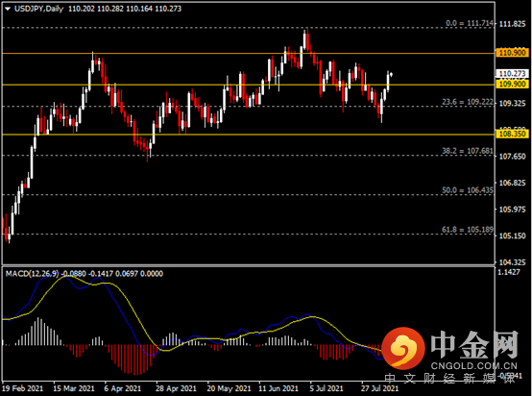Click the USDJPY chart dropdown triangle
The width and height of the screenshot is (532, 396).
point(8,10)
